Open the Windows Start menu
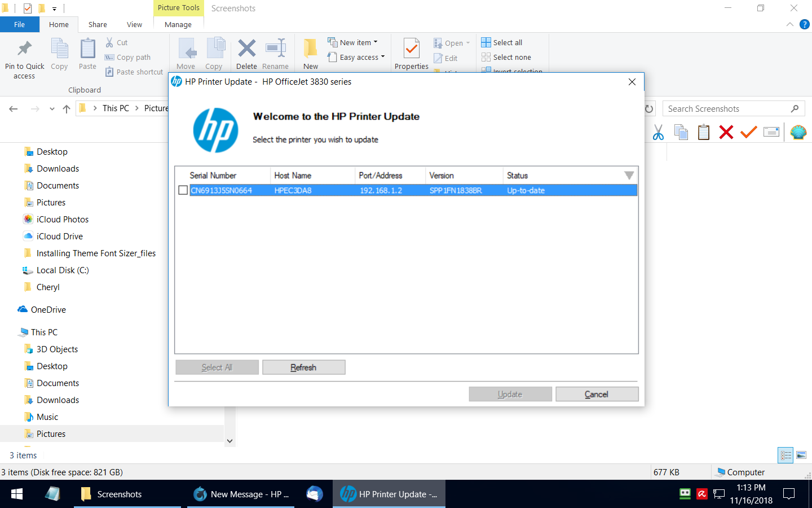The height and width of the screenshot is (508, 812). click(17, 494)
